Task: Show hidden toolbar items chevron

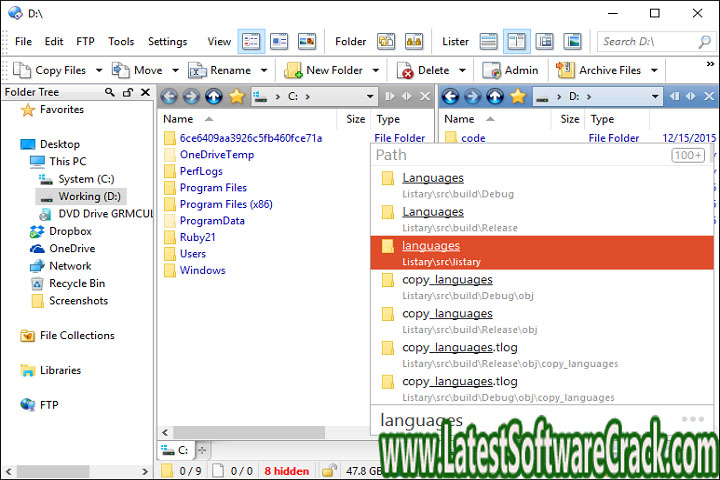Action: [710, 64]
